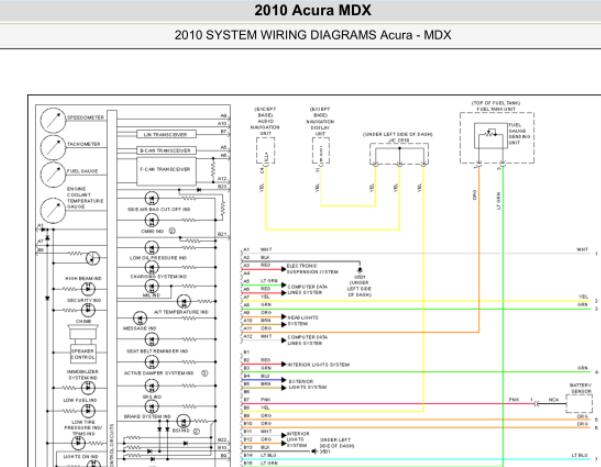Image resolution: width=601 pixels, height=467 pixels.
Task: Click the HEADLIGHTS SYSTEM reference label
Action: [x=303, y=321]
